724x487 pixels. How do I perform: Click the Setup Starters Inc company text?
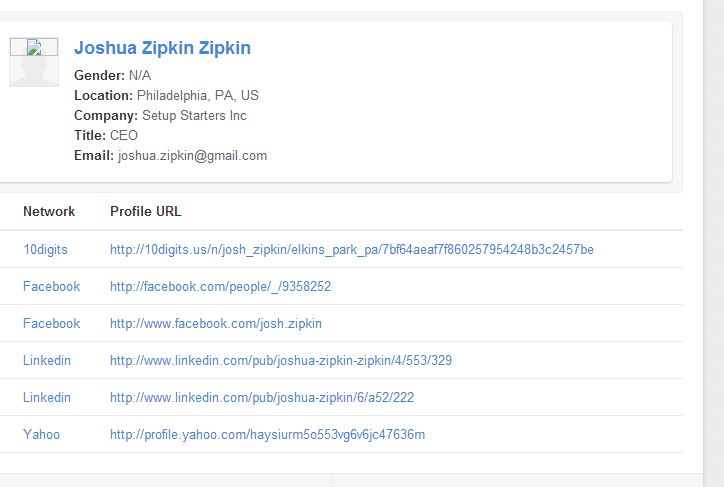194,115
